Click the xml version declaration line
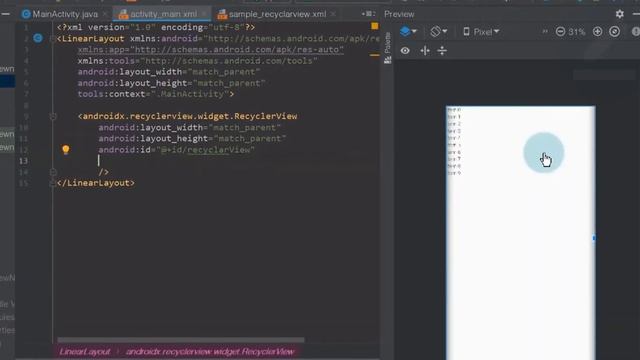The height and width of the screenshot is (360, 640). (x=156, y=27)
